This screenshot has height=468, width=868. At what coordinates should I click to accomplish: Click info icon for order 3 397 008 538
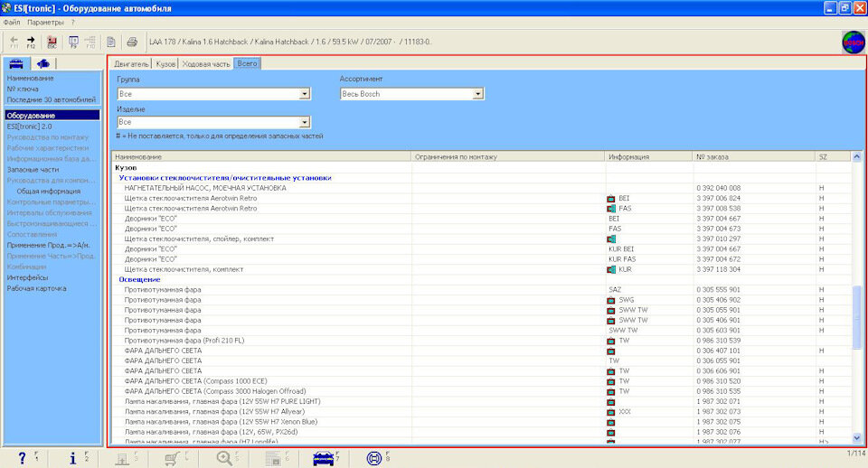610,209
